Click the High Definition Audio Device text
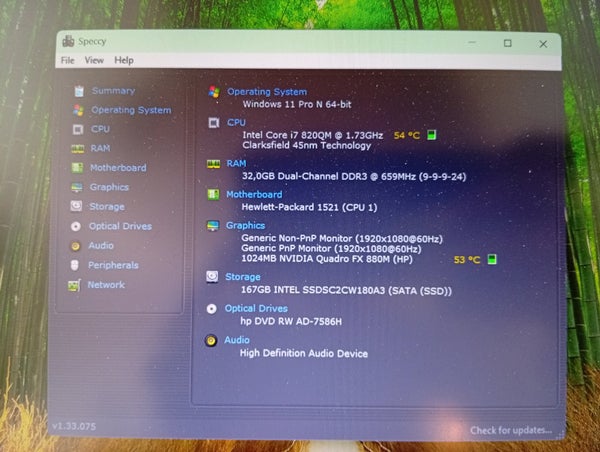The image size is (600, 452). coord(304,353)
